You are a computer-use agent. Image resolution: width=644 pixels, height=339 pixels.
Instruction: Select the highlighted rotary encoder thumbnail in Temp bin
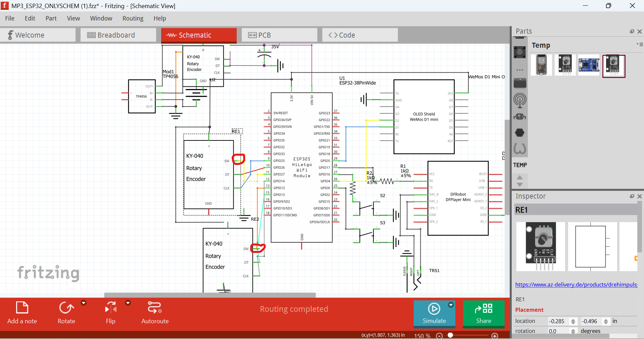tap(614, 66)
